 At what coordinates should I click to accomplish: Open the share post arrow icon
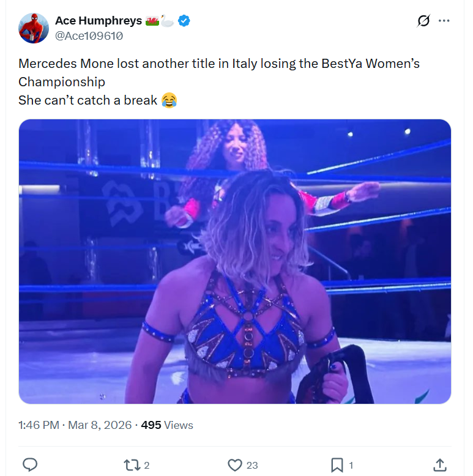(x=439, y=465)
